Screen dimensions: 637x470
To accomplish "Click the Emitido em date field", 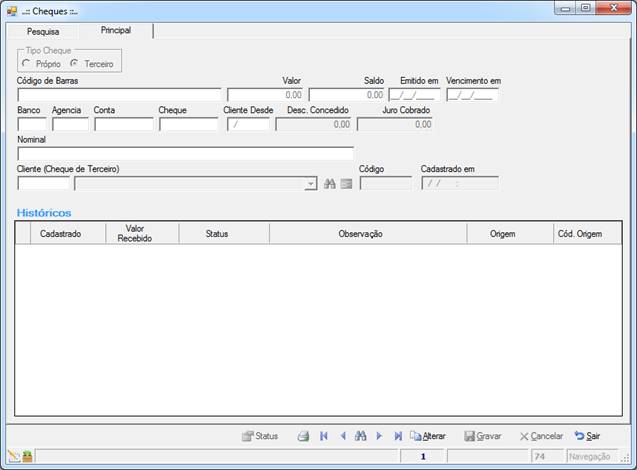I will tap(414, 95).
